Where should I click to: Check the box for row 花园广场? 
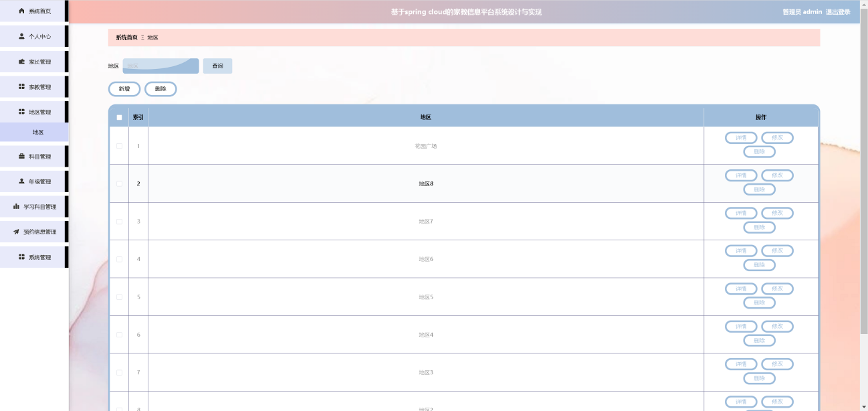(x=119, y=146)
